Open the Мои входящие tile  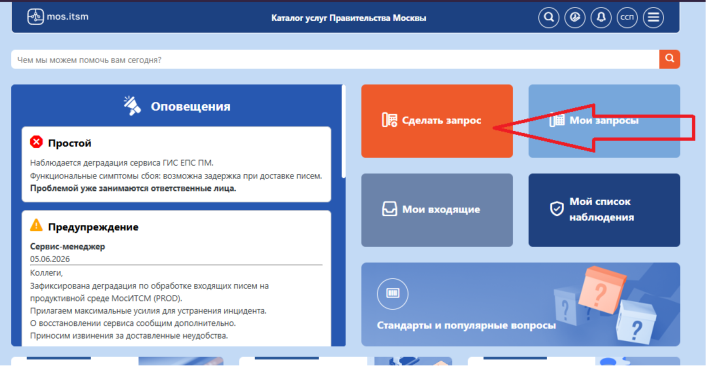coord(437,210)
